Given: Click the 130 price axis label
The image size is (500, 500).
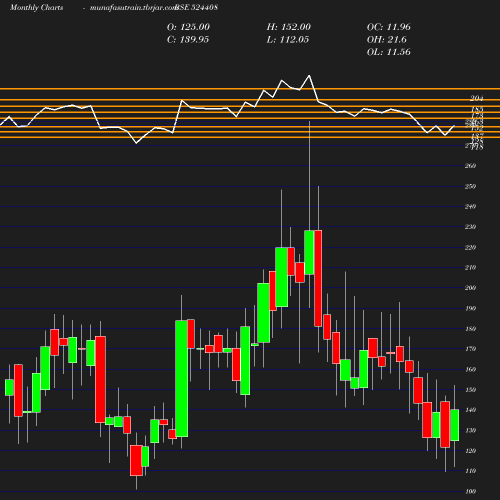Looking at the screenshot, I should coord(470,430).
